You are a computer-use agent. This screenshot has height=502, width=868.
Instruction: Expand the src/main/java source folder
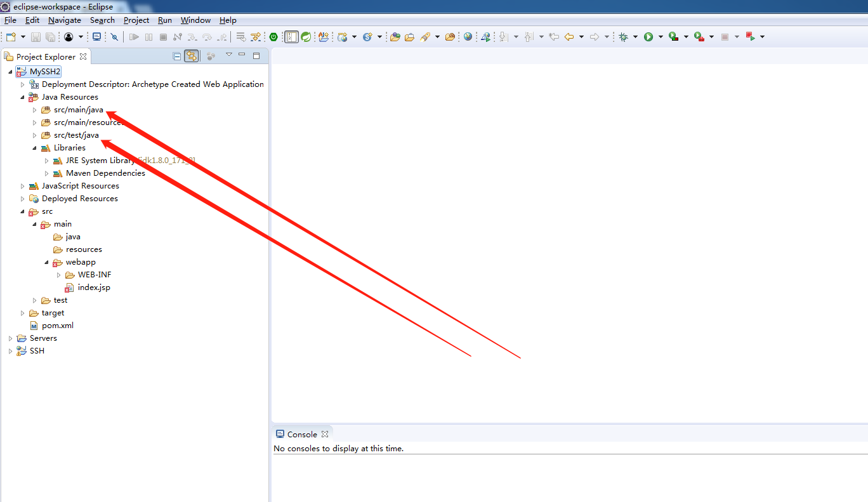point(35,110)
